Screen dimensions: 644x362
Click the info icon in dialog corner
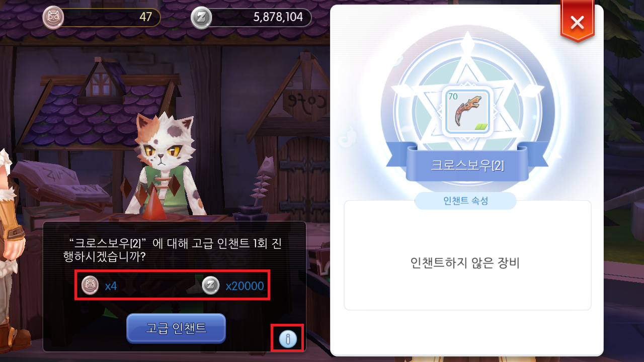point(288,339)
